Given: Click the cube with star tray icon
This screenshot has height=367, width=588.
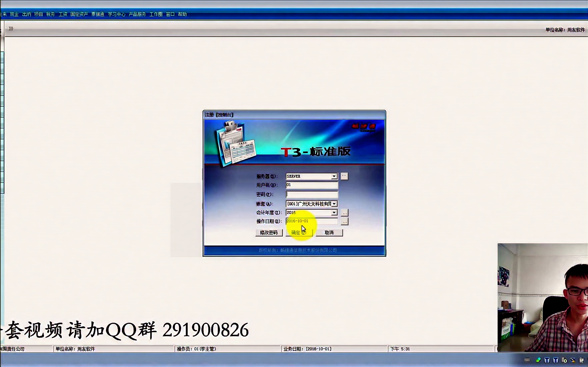Looking at the screenshot, I should click(x=573, y=360).
